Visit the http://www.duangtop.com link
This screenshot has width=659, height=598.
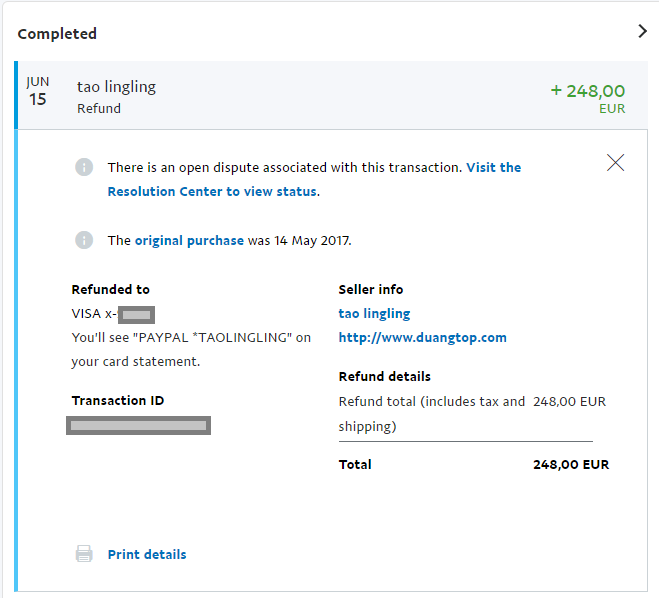coord(422,337)
